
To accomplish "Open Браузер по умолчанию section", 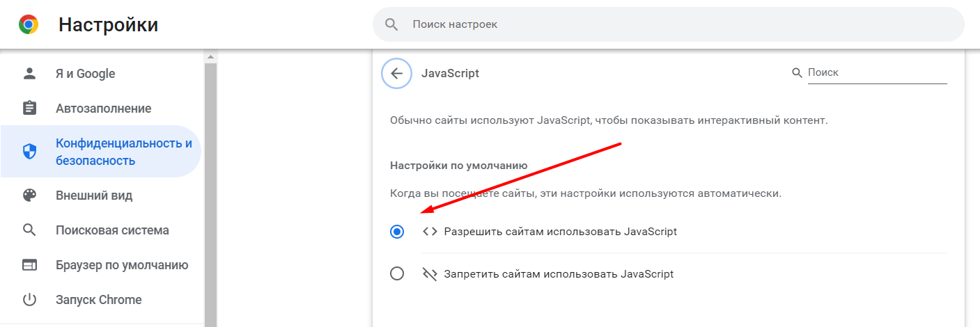I will pyautogui.click(x=122, y=265).
